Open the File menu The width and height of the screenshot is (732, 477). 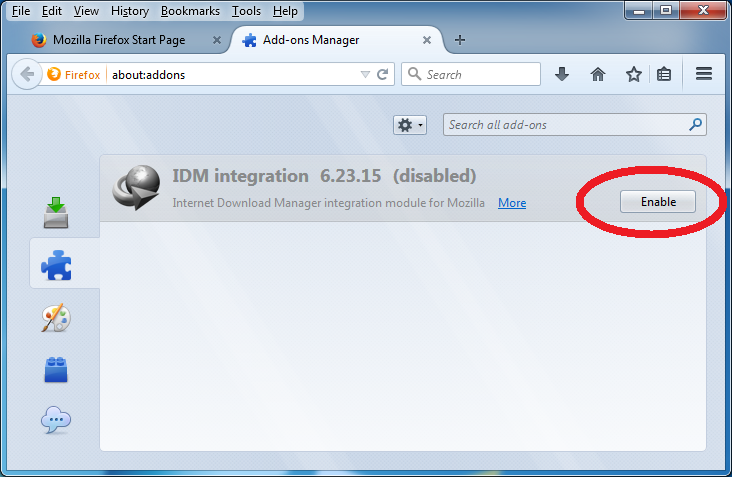[21, 11]
